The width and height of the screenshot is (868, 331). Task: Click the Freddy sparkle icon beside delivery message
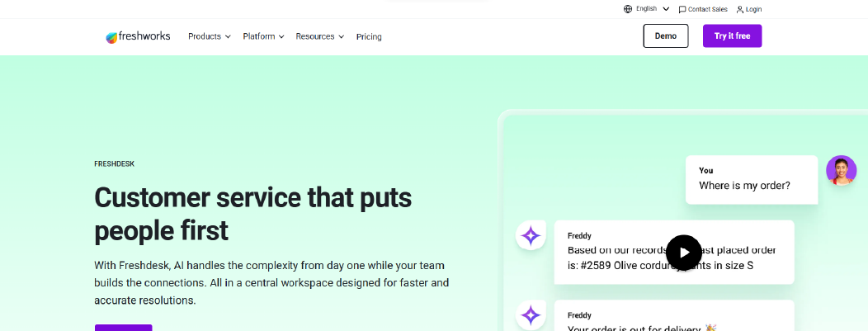531,315
